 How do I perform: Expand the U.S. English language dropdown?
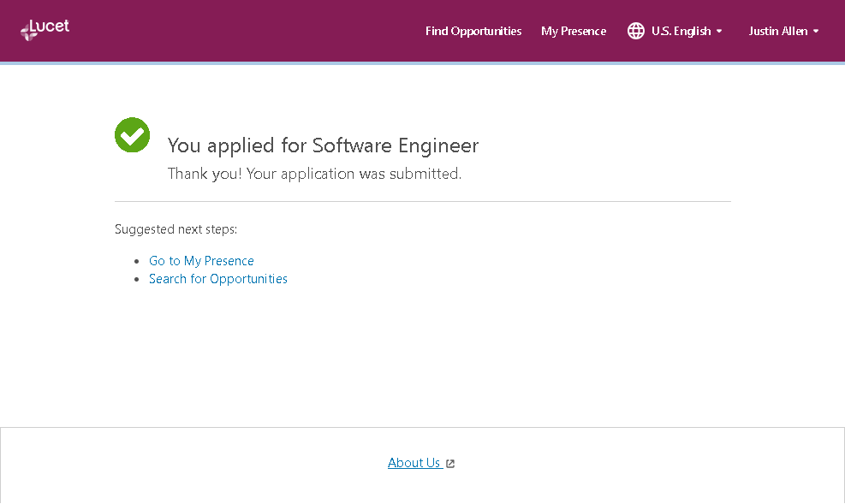click(x=681, y=31)
